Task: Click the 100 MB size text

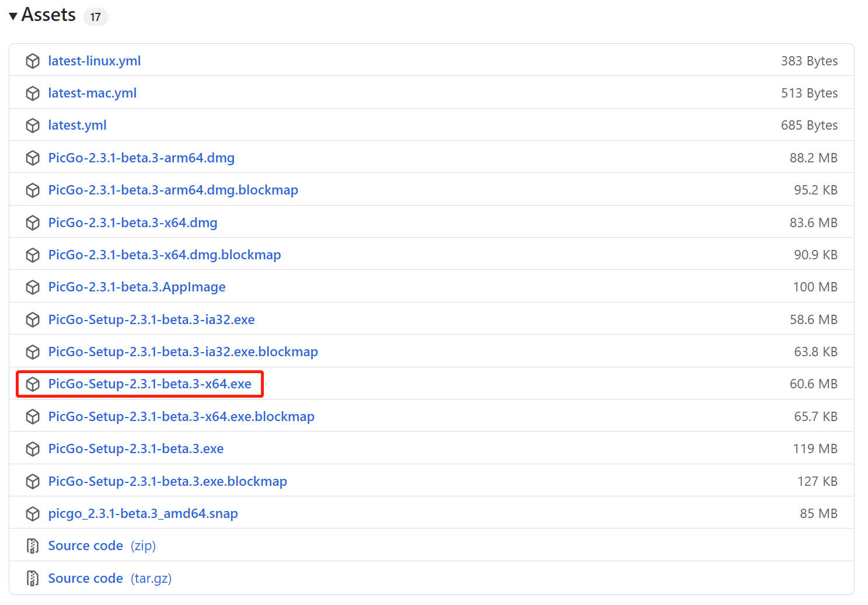Action: point(815,287)
